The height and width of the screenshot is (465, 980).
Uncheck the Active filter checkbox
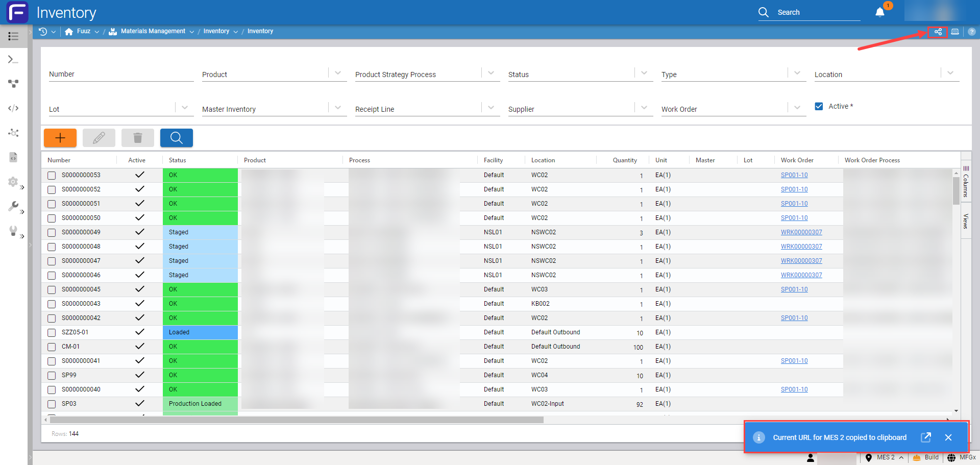pyautogui.click(x=819, y=106)
